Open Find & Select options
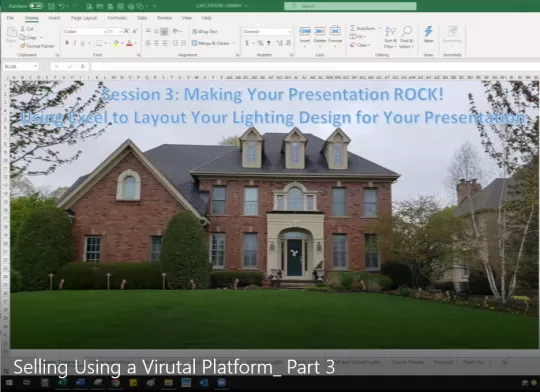The height and width of the screenshot is (392, 540). tap(406, 37)
